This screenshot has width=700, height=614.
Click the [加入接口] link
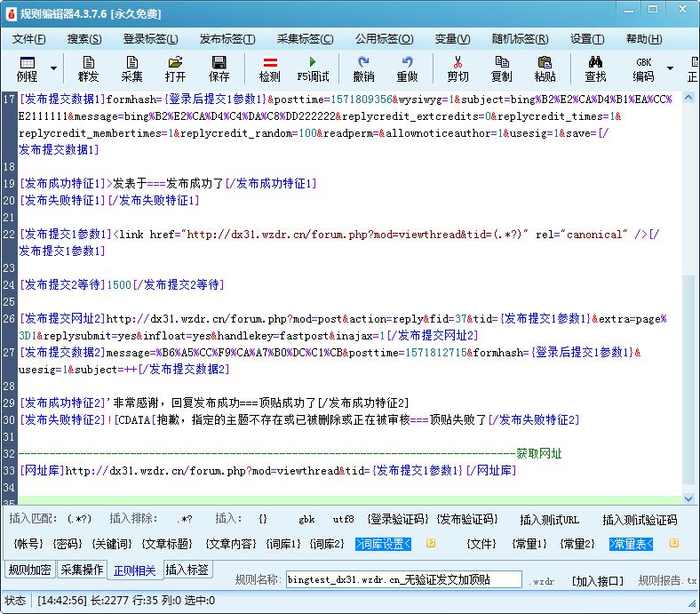coord(598,580)
